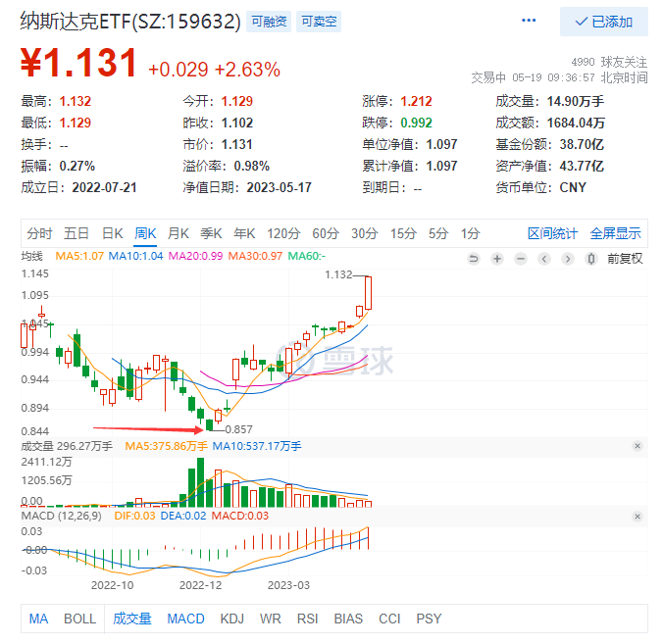Click the MA10:1.04 legend label

pyautogui.click(x=135, y=256)
